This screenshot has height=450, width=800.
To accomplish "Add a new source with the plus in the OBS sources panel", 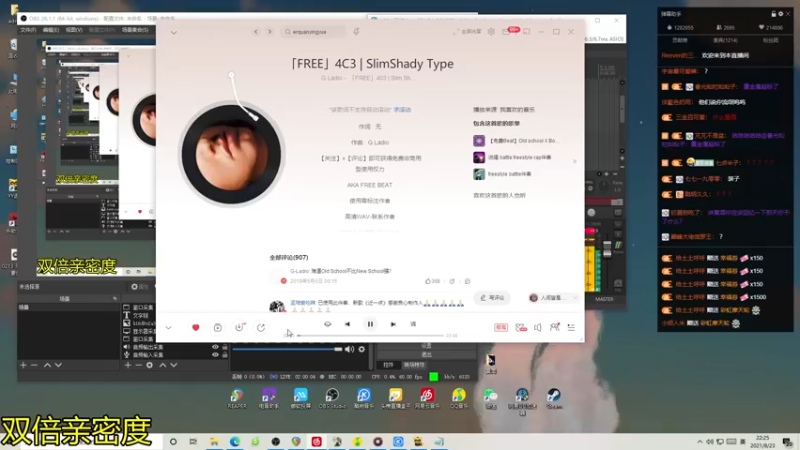I will click(128, 365).
